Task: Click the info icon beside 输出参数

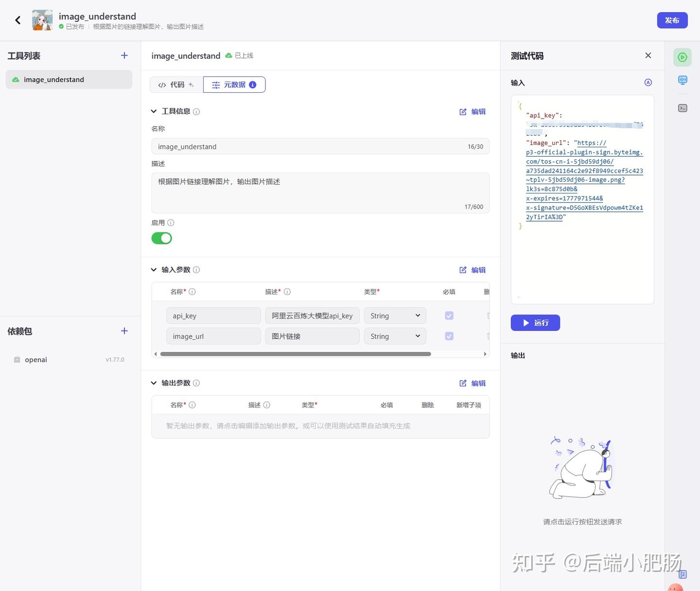Action: point(196,383)
